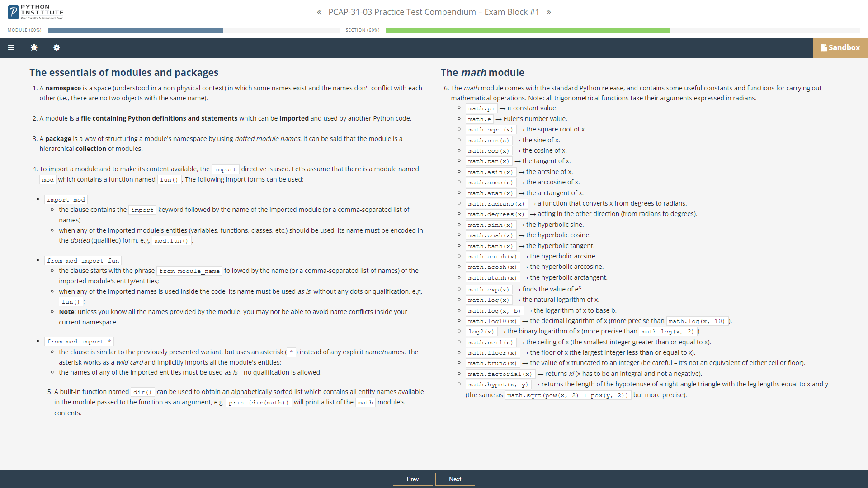Click the 'math.pi' code entry
This screenshot has height=488, width=868.
point(481,108)
